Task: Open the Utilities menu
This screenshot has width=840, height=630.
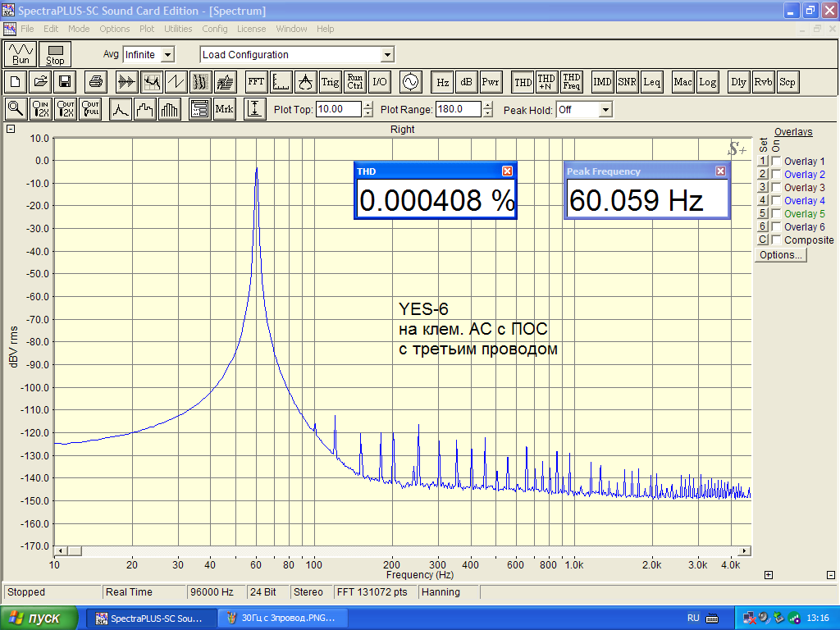Action: [x=178, y=29]
